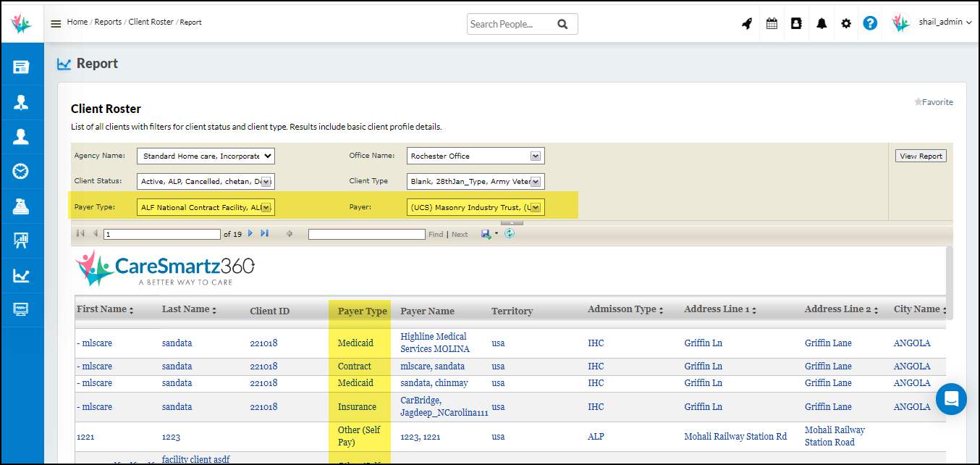Click the rocket quick launch icon
Image resolution: width=980 pixels, height=465 pixels.
click(x=747, y=23)
